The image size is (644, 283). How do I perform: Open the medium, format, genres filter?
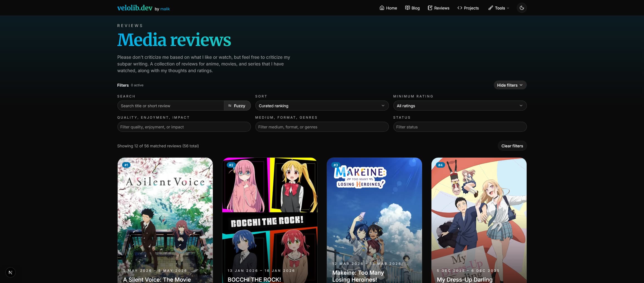pyautogui.click(x=322, y=127)
